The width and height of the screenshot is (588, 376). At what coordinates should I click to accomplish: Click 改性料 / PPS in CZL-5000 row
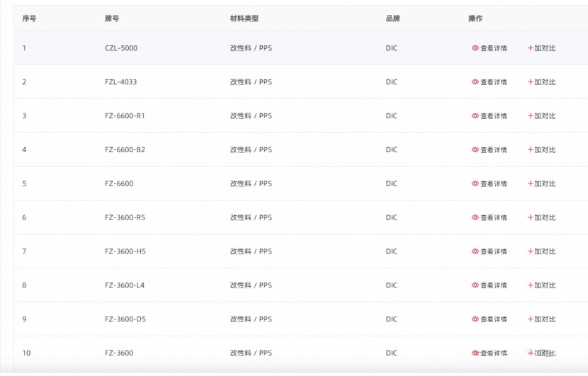251,48
